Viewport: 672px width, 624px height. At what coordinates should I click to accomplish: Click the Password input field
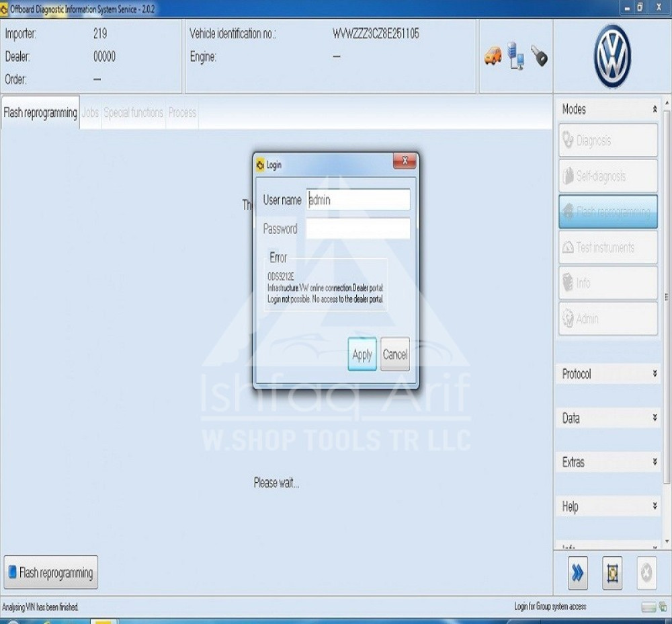(358, 229)
